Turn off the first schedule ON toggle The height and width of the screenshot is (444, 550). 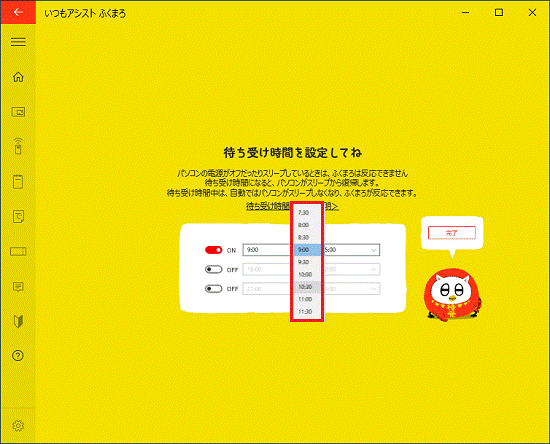click(213, 250)
